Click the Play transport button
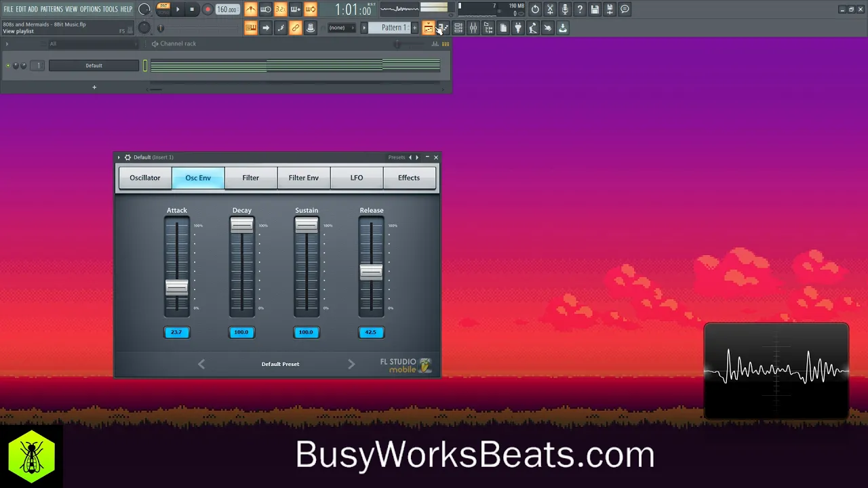 tap(178, 9)
